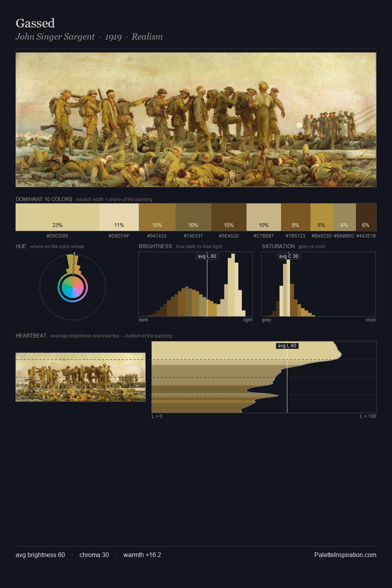Click 'warmth +16.2' in footer
Image resolution: width=392 pixels, height=588 pixels.
coord(142,555)
